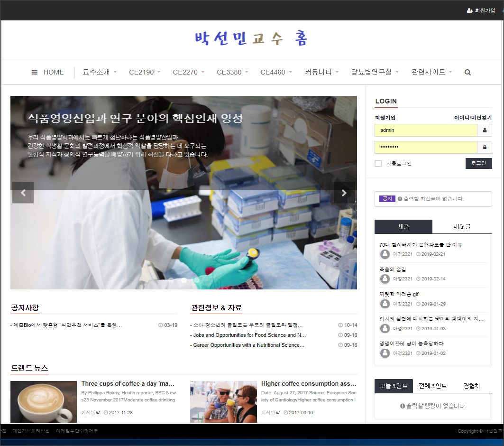Click the admin username input field
This screenshot has height=446, width=504.
[x=425, y=130]
